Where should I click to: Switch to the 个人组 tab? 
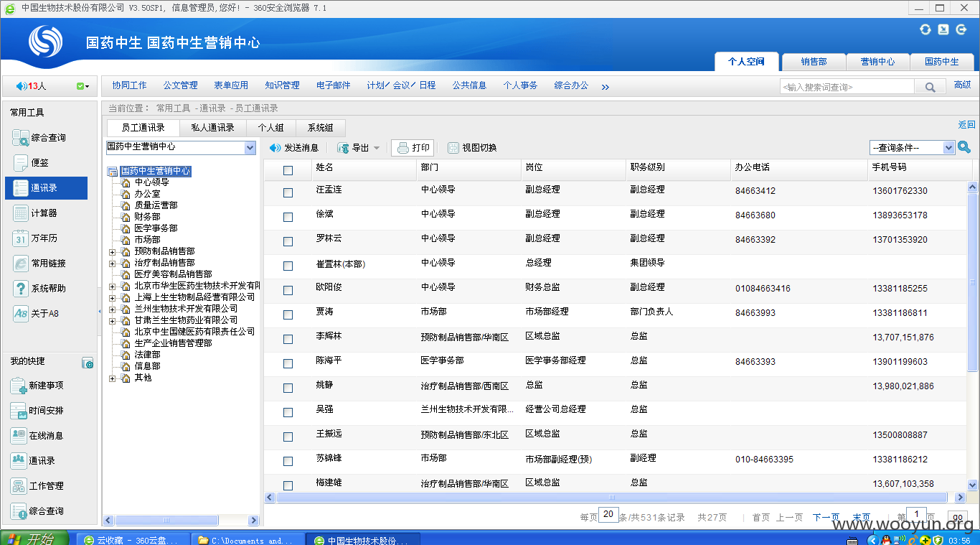pos(270,128)
